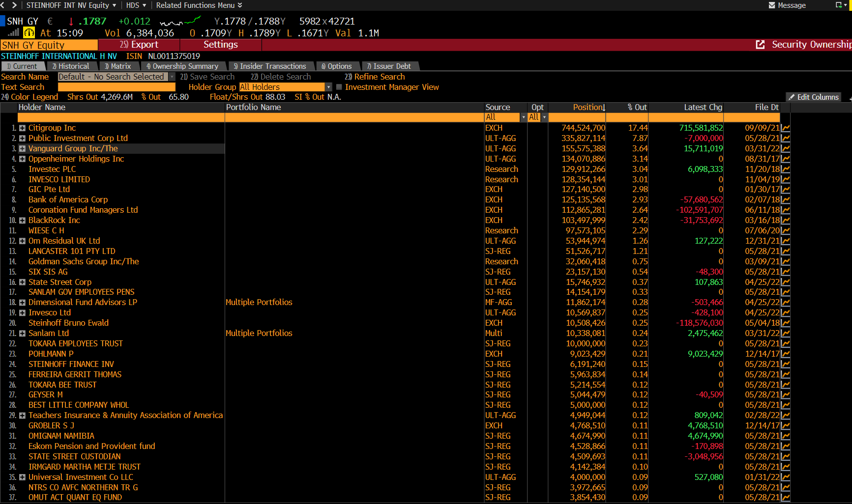Open the chart icon for Bank of America
This screenshot has width=852, height=504.
(x=786, y=200)
